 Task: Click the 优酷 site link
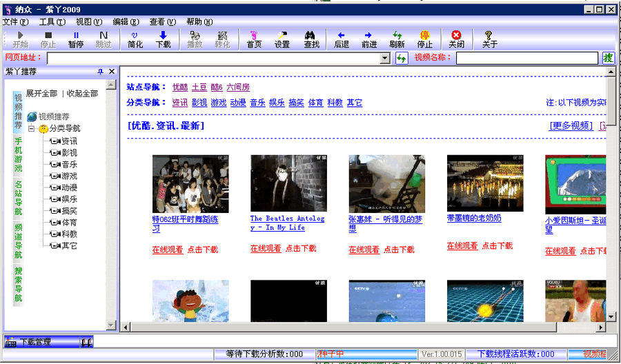coord(180,87)
